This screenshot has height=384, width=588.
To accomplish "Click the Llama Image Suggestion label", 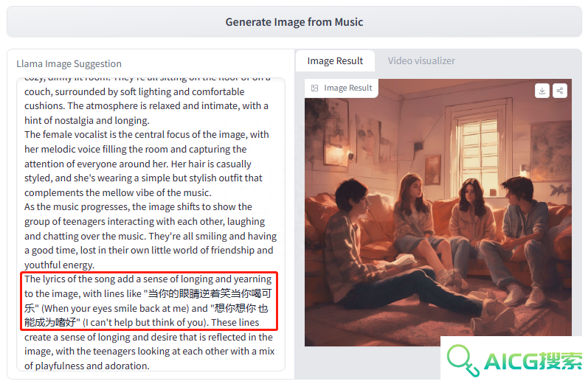I will tap(69, 63).
